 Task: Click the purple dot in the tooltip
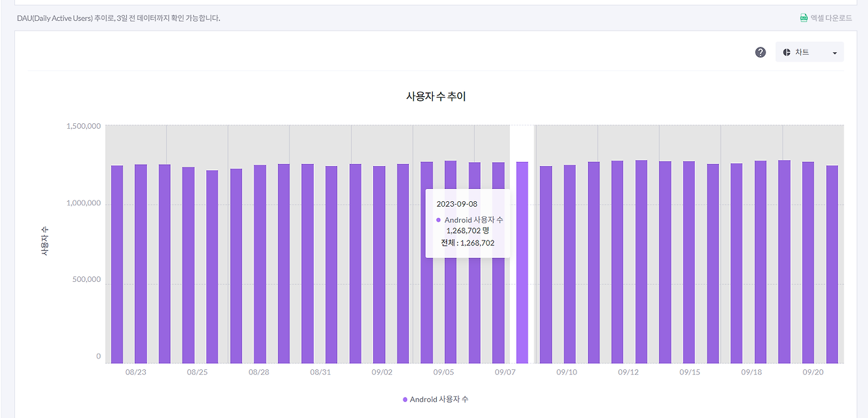tap(438, 220)
